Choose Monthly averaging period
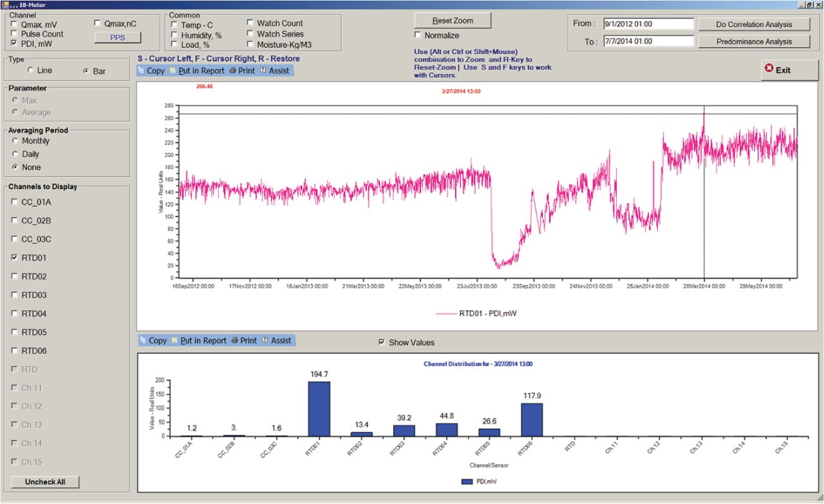Viewport: 824px width, 504px height. pyautogui.click(x=15, y=141)
